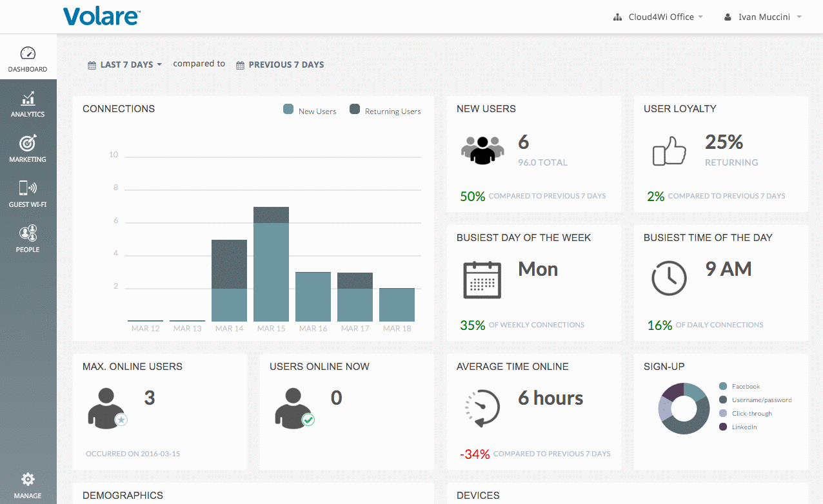The width and height of the screenshot is (823, 504).
Task: Click LinkedIn color swatch in Sign-Up legend
Action: coord(723,427)
